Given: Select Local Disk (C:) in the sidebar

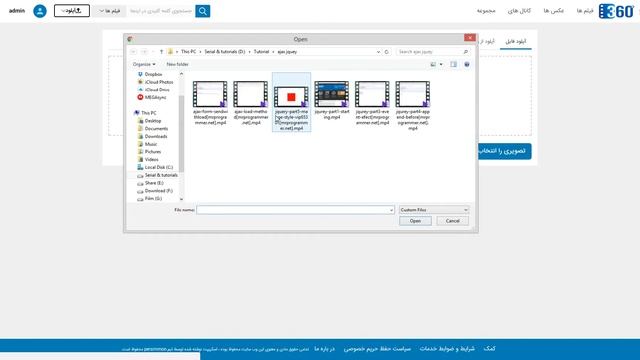Looking at the screenshot, I should [158, 167].
